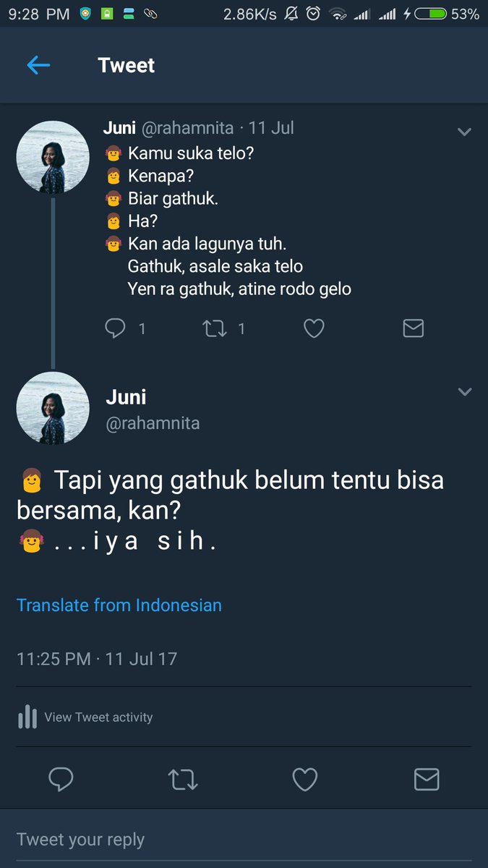Viewport: 488px width, 868px height.
Task: Open View Tweet activity
Action: (x=85, y=717)
